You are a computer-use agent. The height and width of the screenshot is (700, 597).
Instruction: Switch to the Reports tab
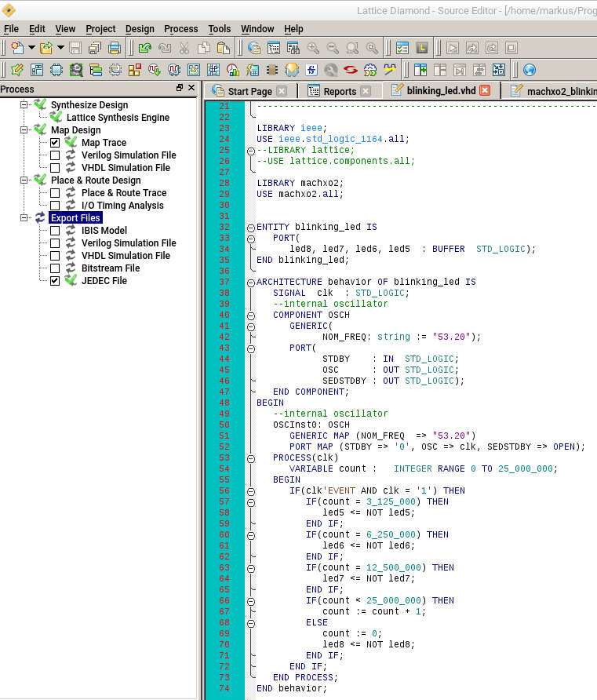pyautogui.click(x=340, y=91)
